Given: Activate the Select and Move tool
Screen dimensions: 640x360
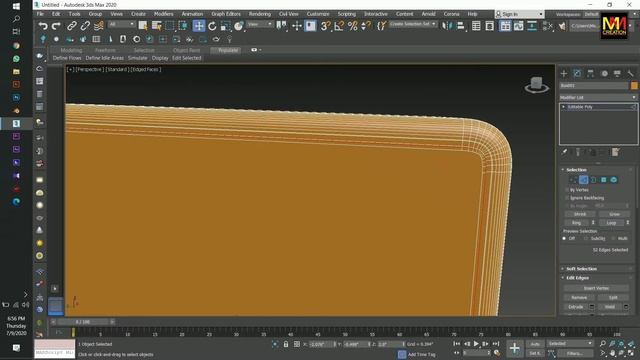Looking at the screenshot, I should [x=199, y=26].
